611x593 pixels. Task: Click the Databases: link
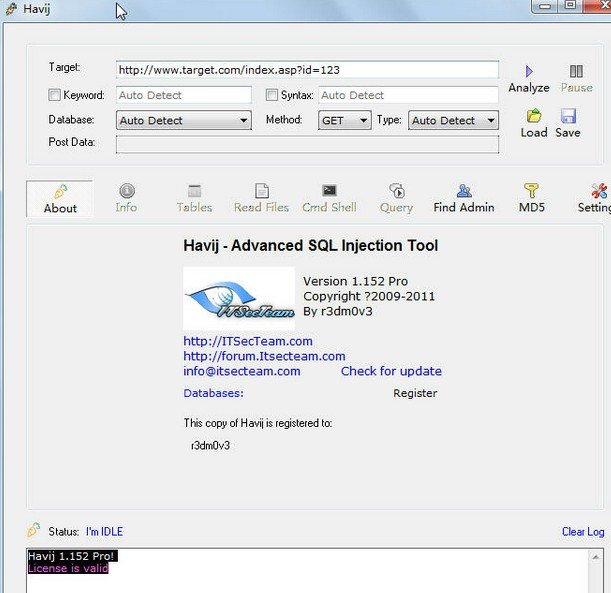point(214,393)
